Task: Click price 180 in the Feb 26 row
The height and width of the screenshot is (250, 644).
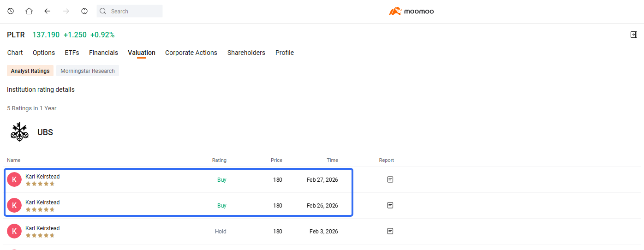Action: coord(278,206)
